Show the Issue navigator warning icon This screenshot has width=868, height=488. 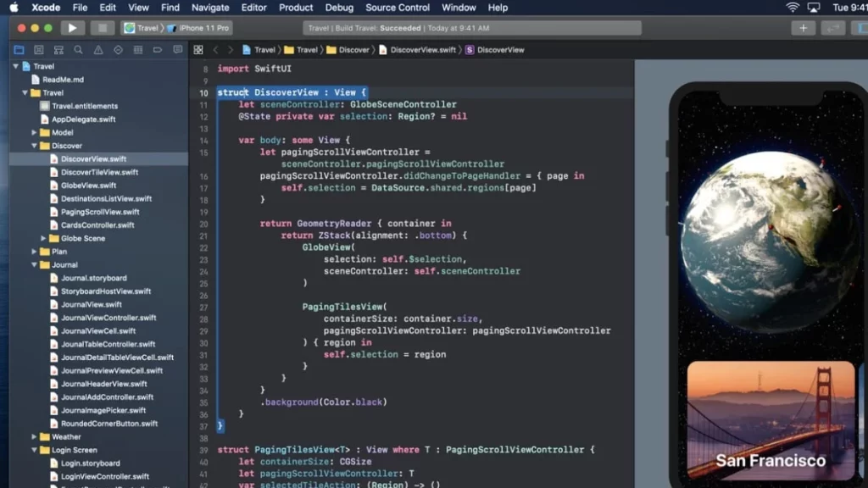click(98, 50)
